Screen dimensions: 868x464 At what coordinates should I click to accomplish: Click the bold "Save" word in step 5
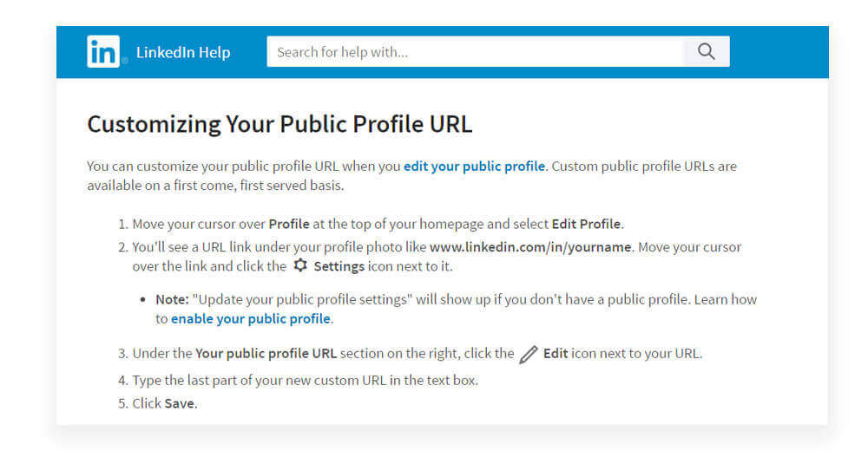pos(180,403)
